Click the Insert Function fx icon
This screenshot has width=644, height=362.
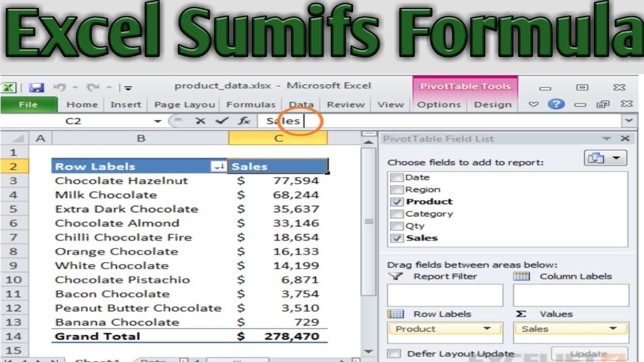tap(245, 121)
